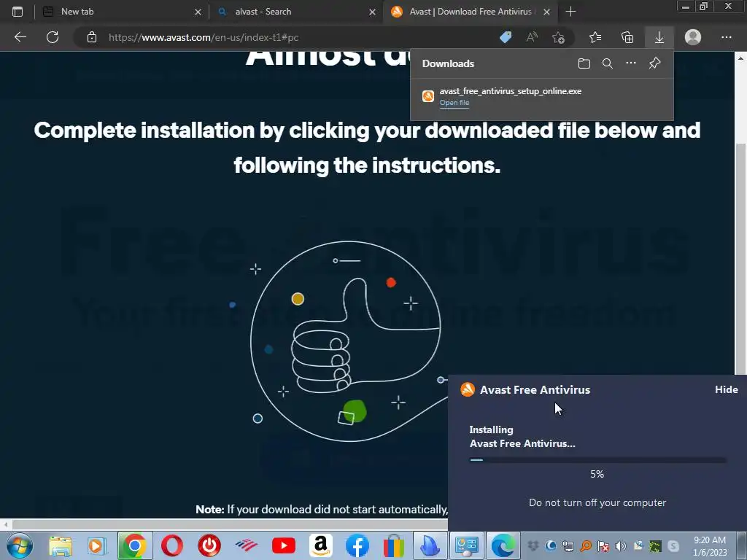Open the clock showing 9:20 AM
This screenshot has width=747, height=560.
tap(710, 545)
